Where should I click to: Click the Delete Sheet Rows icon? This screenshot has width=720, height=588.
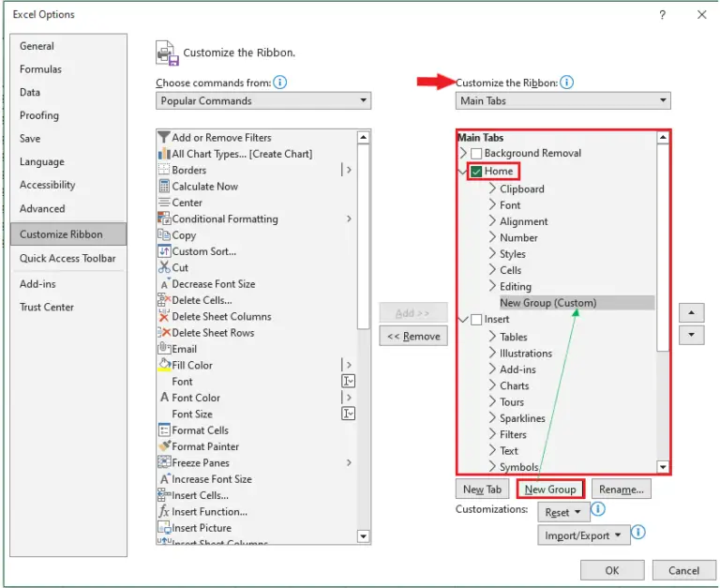point(164,333)
